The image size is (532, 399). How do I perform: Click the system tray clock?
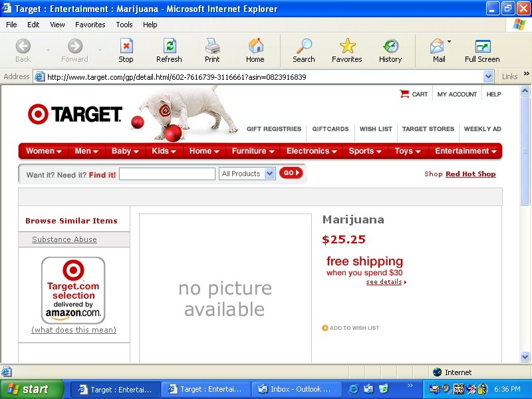pyautogui.click(x=507, y=389)
